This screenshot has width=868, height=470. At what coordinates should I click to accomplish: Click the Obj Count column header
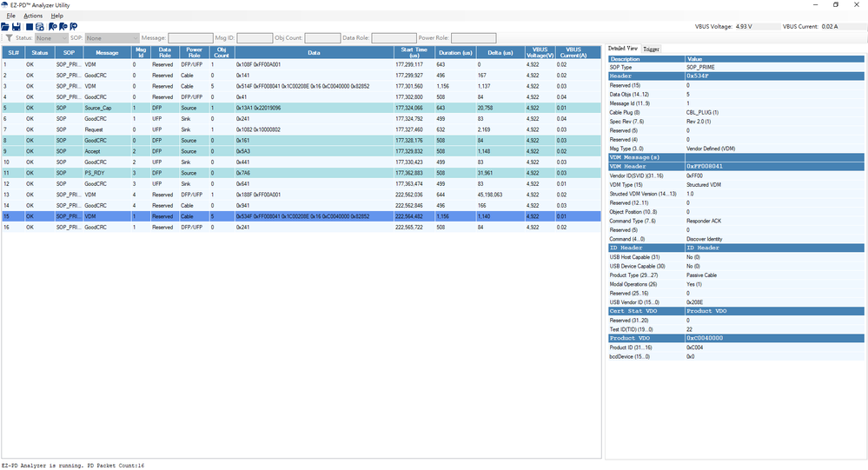pos(222,53)
